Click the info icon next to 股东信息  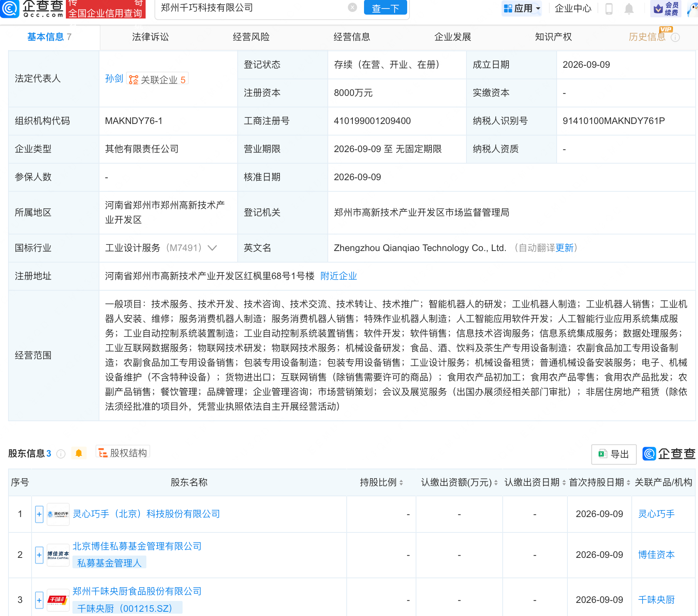coord(61,454)
